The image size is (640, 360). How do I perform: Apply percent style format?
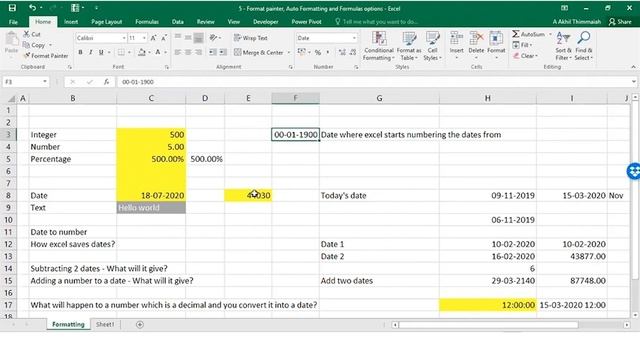coord(318,52)
